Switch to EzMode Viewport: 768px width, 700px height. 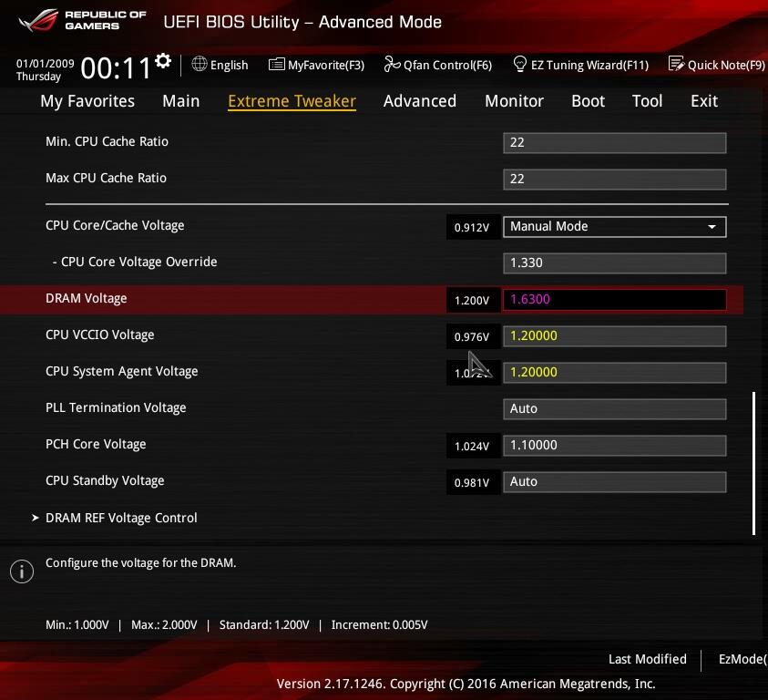[742, 659]
